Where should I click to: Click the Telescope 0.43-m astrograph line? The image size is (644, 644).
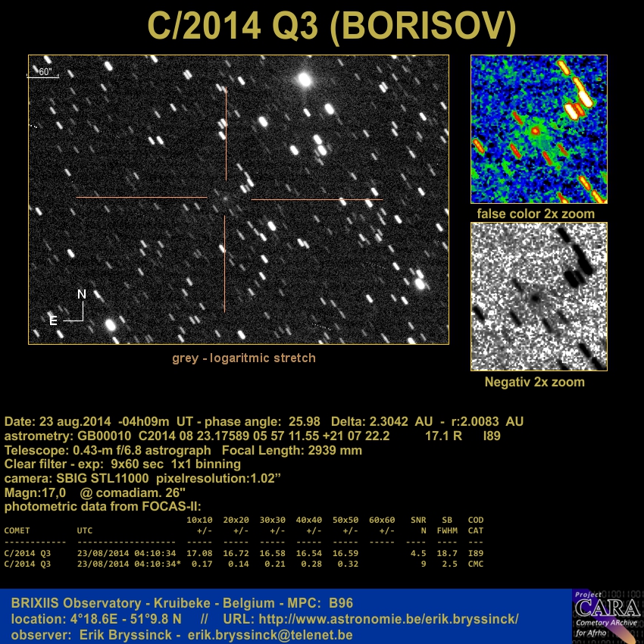coord(183,450)
